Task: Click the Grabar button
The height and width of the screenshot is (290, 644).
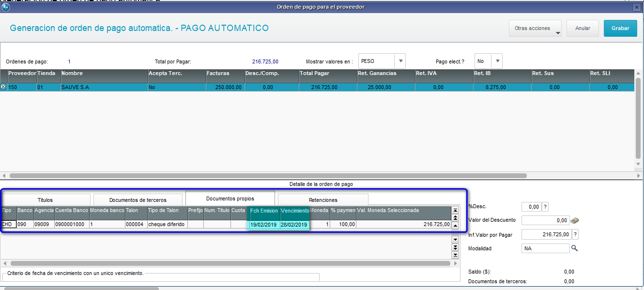Action: pos(620,28)
